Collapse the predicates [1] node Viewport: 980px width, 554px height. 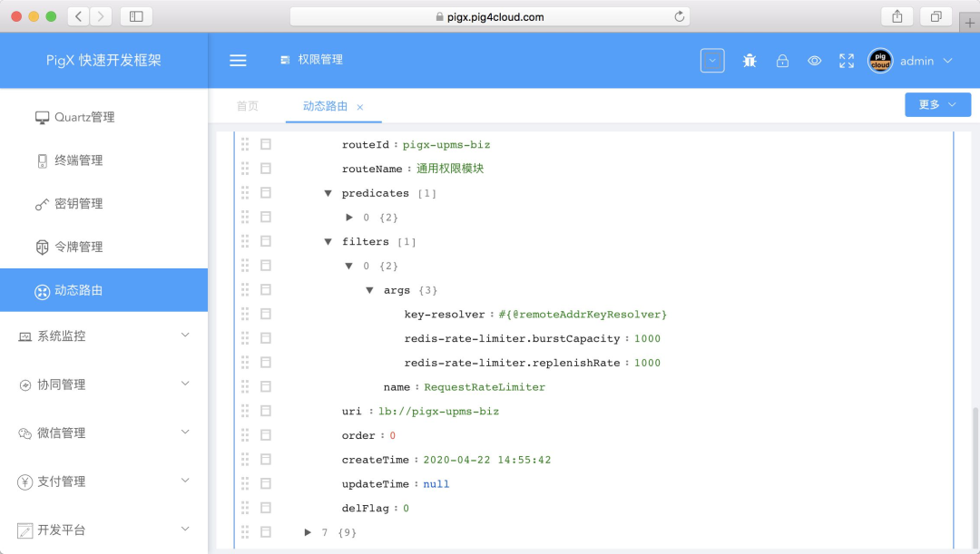[x=328, y=192]
